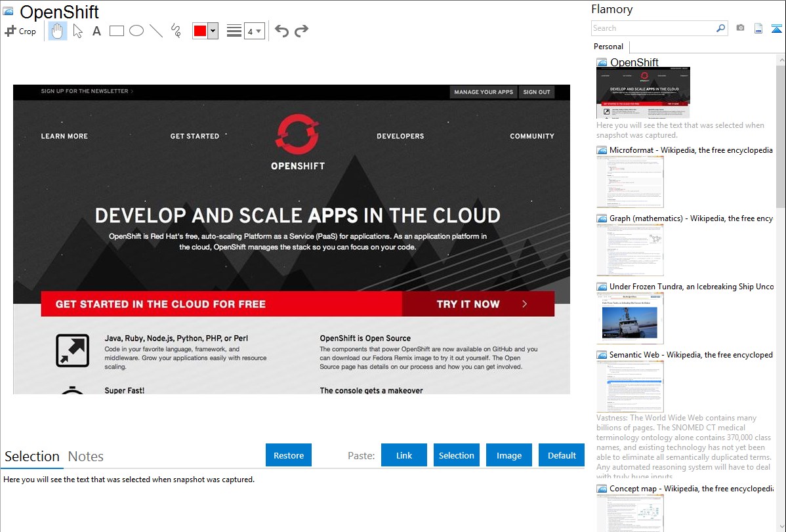Switch to the Notes tab

pyautogui.click(x=86, y=457)
